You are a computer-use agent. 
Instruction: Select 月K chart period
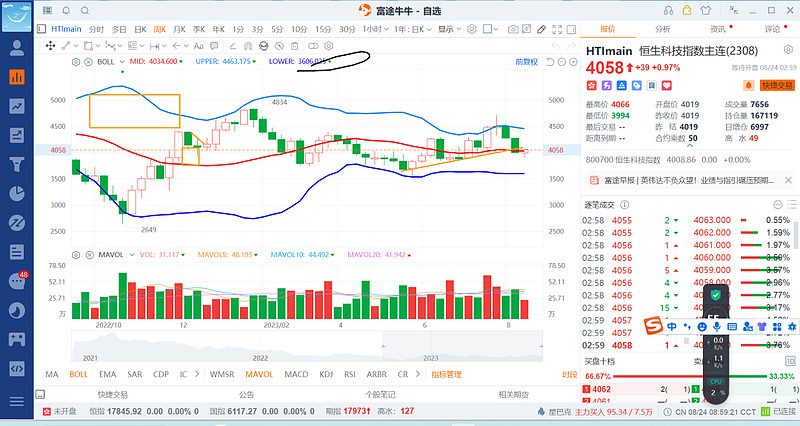pyautogui.click(x=179, y=29)
